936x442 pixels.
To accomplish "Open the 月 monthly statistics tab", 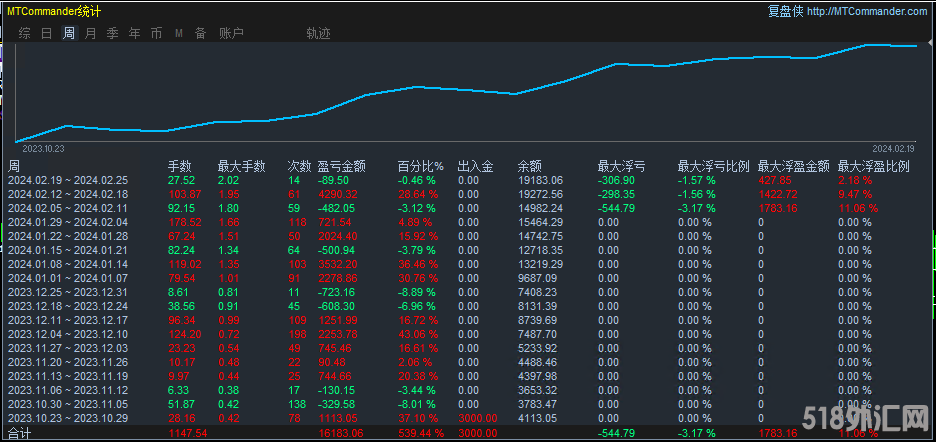I will coord(91,33).
